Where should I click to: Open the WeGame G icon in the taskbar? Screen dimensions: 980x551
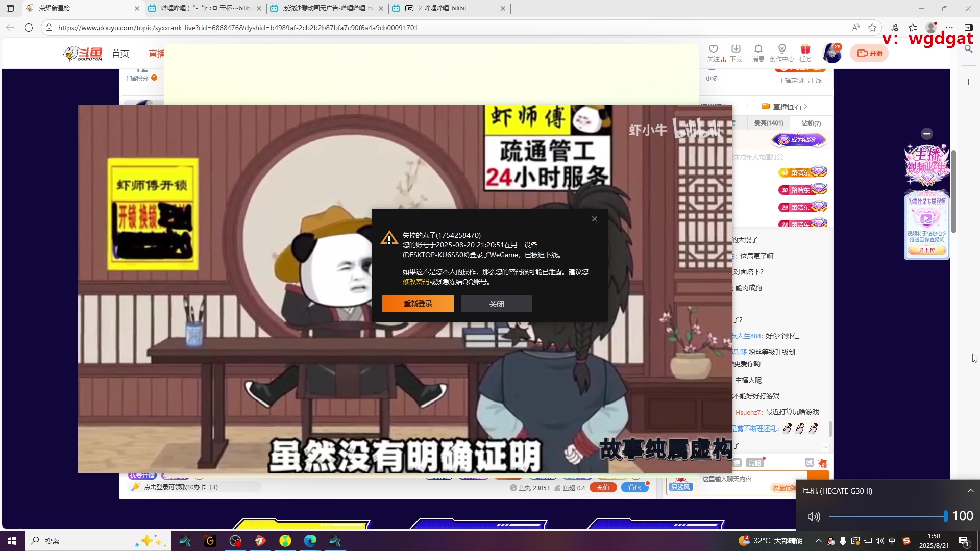[x=210, y=541]
